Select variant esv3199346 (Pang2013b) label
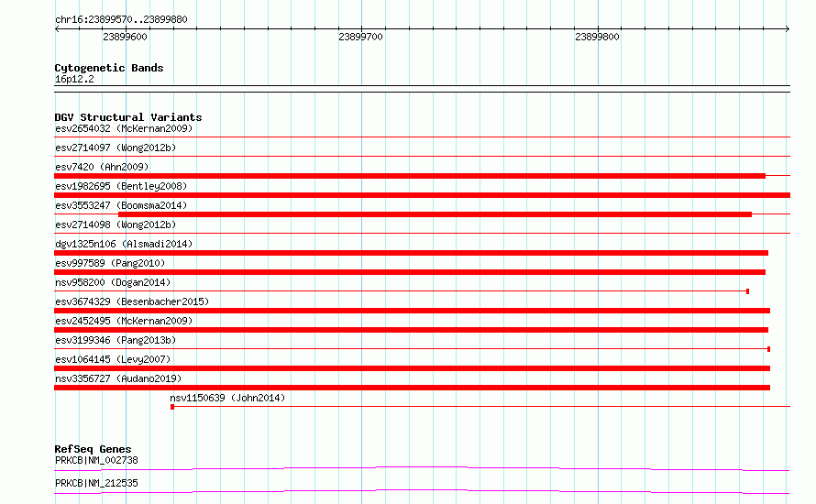The height and width of the screenshot is (504, 816). pyautogui.click(x=116, y=340)
